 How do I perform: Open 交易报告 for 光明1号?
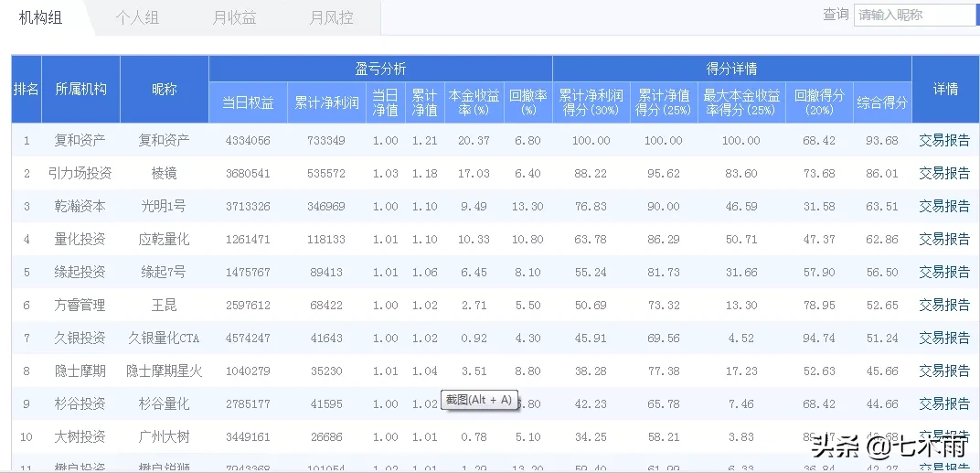tap(944, 206)
